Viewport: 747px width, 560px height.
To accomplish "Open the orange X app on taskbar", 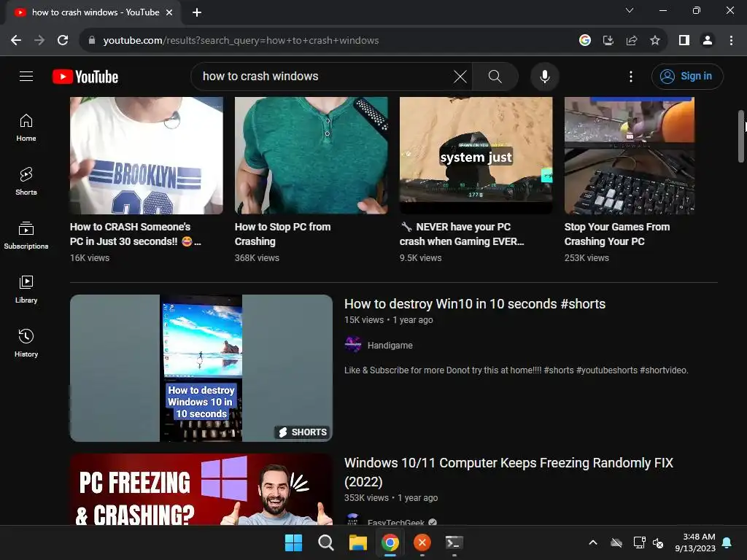I will 422,542.
